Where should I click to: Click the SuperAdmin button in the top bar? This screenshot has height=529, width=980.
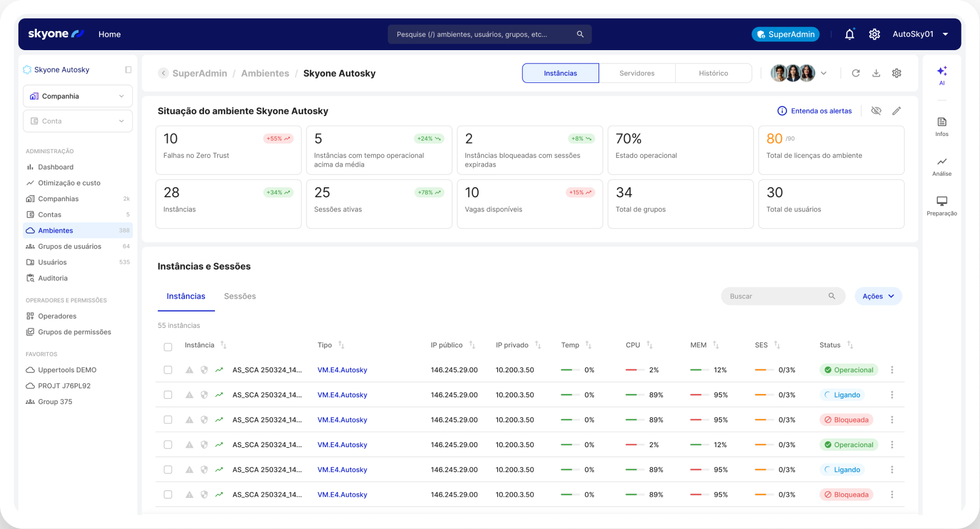(x=785, y=35)
